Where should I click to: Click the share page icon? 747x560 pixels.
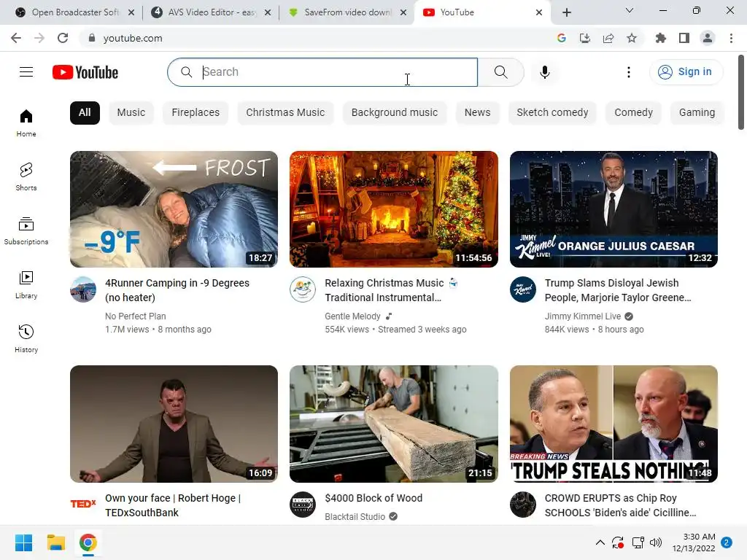click(608, 38)
